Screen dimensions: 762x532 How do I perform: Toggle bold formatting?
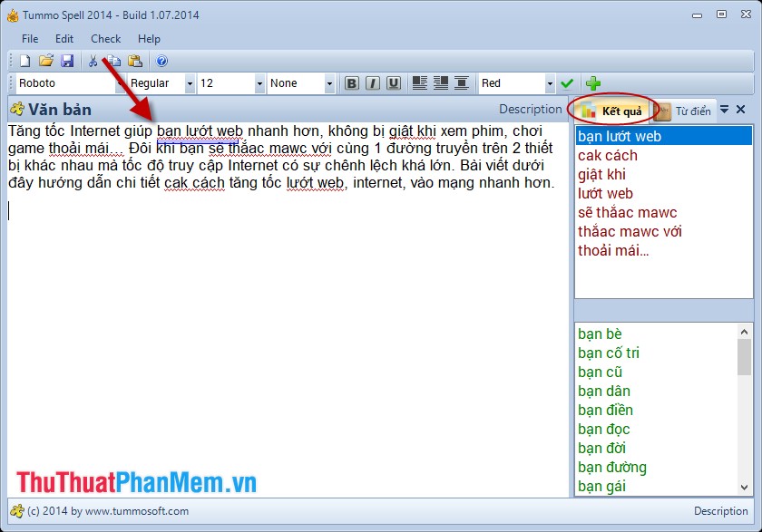point(351,83)
